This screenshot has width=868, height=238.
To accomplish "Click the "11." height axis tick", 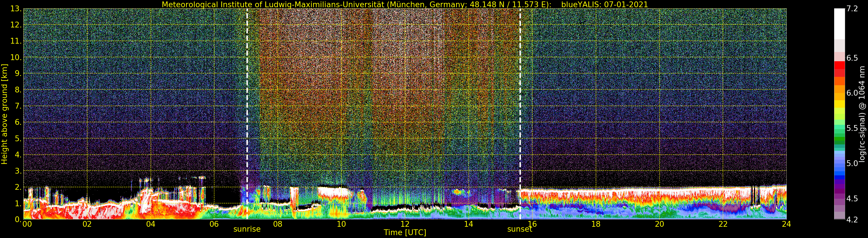I will 17,41.
